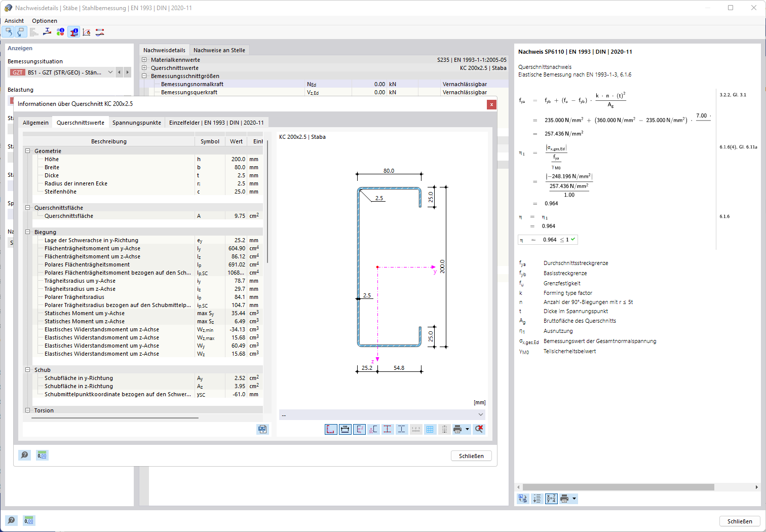Click the search help icon in main window footer
This screenshot has height=532, width=766.
(x=11, y=520)
